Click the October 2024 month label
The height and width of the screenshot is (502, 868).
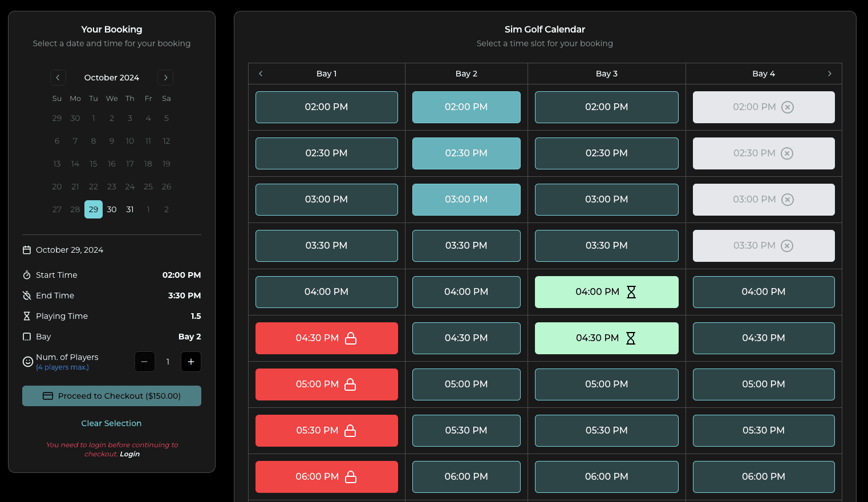tap(112, 78)
